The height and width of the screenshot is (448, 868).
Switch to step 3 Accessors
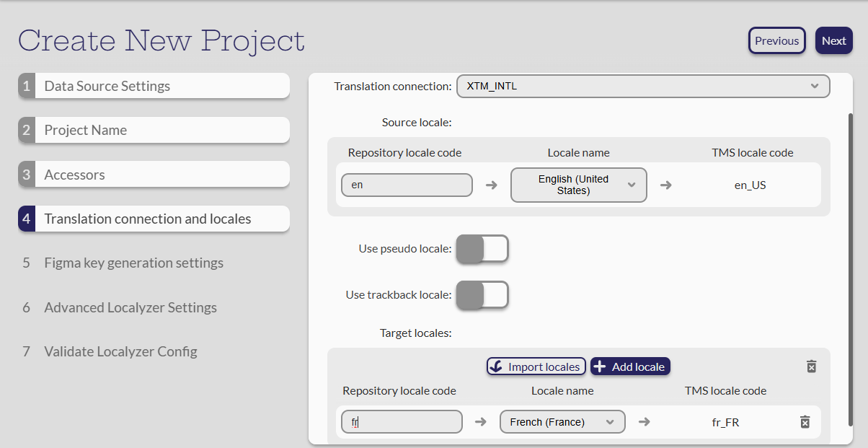tap(154, 175)
